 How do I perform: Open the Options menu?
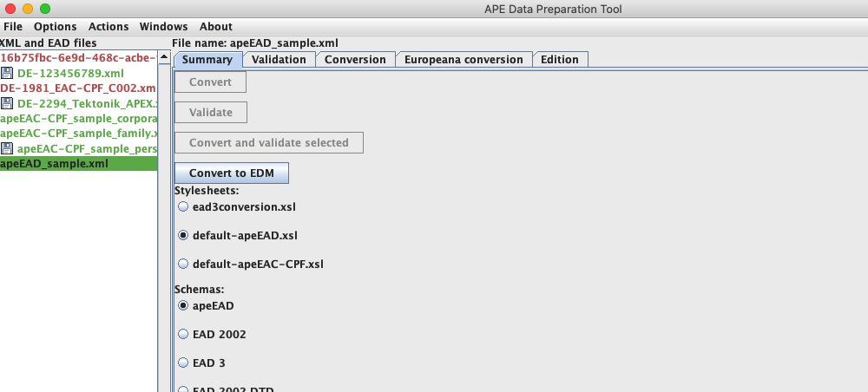pyautogui.click(x=56, y=27)
